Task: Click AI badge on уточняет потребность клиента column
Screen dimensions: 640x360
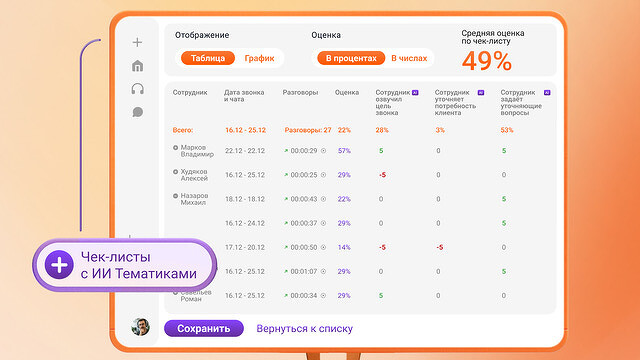Action: 481,93
